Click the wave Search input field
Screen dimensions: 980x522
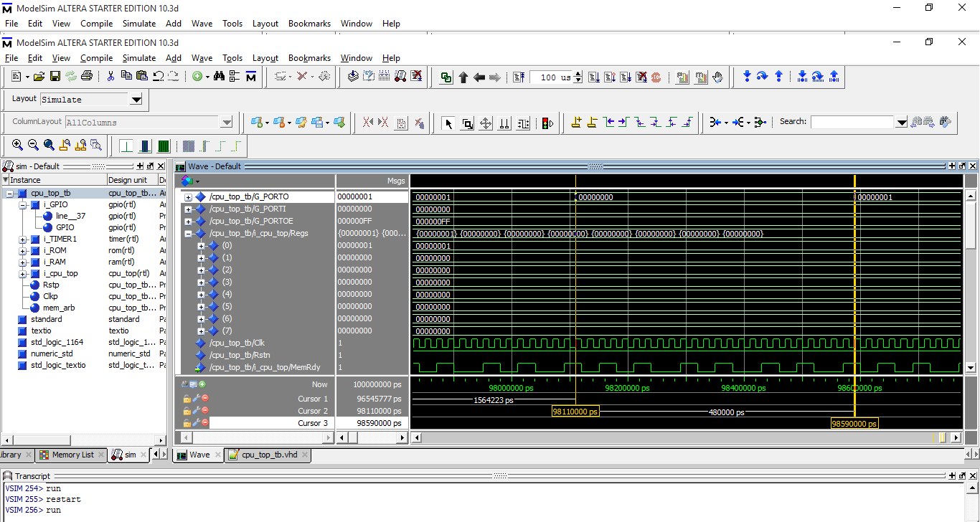click(852, 122)
